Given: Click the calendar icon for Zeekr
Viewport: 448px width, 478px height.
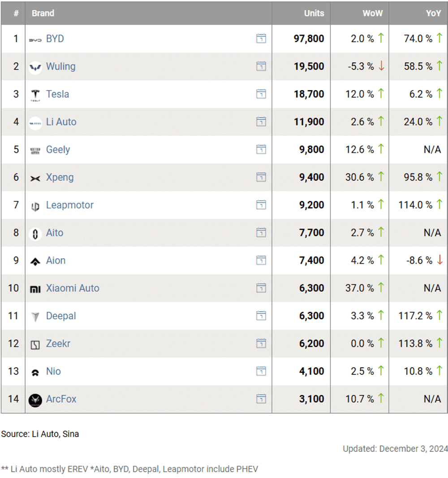Looking at the screenshot, I should [x=261, y=343].
